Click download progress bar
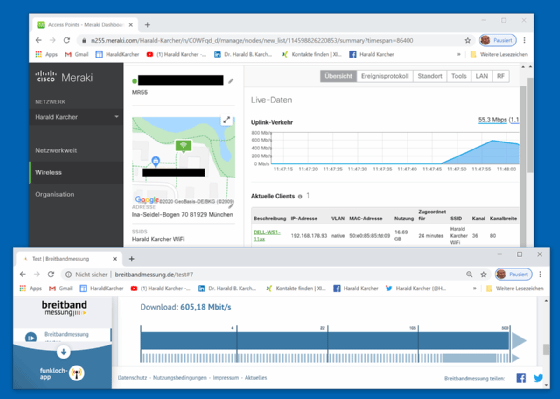The image size is (560, 399). (x=325, y=341)
